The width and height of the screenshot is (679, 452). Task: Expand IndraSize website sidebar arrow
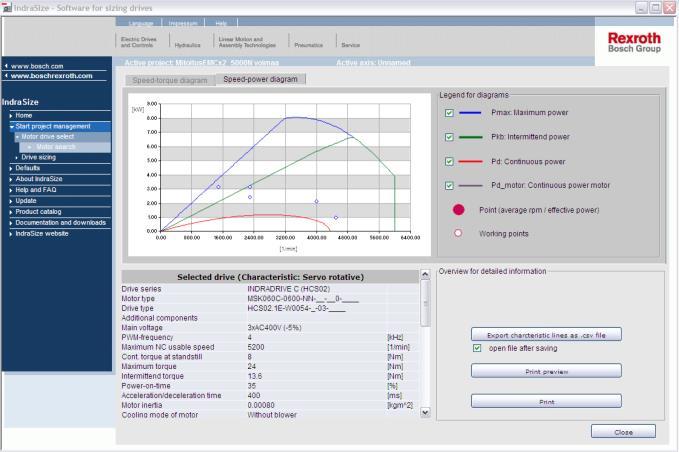tap(11, 234)
